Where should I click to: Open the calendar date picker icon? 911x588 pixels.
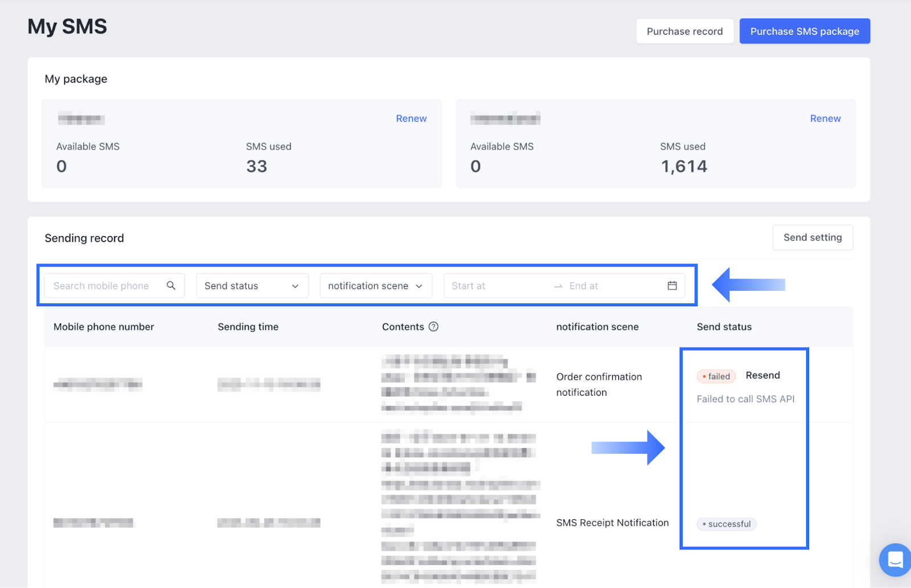coord(672,286)
